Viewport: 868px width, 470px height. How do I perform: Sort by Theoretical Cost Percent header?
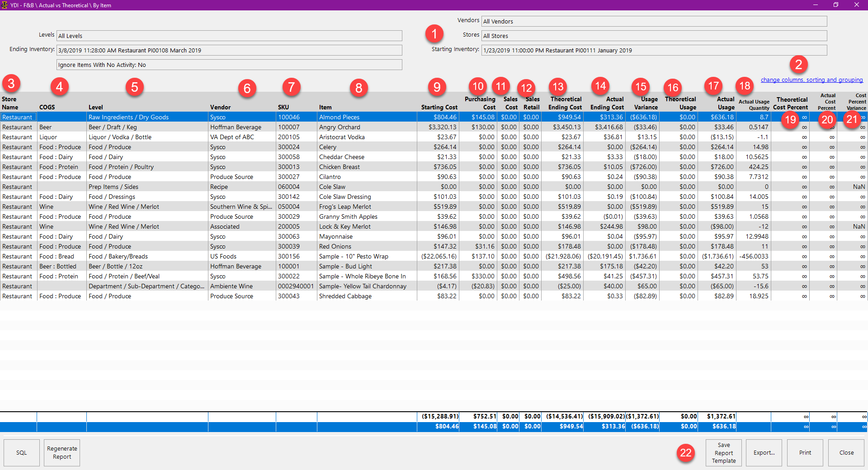pyautogui.click(x=791, y=103)
